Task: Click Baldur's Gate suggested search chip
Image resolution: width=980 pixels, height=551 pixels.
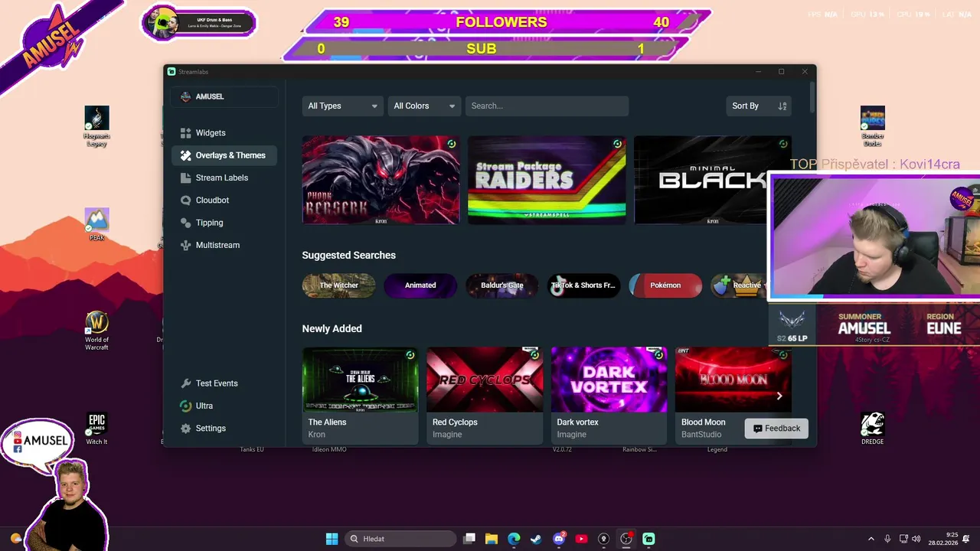Action: [x=502, y=285]
